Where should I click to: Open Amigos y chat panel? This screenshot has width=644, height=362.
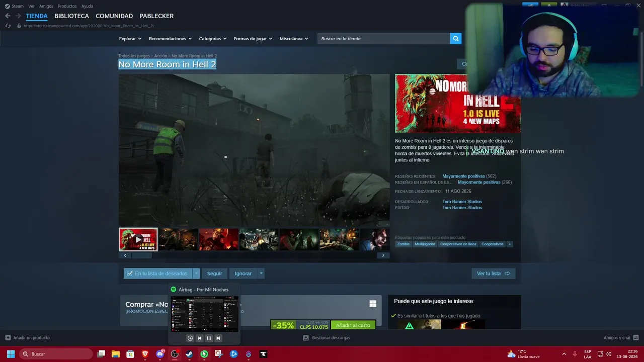tap(621, 338)
